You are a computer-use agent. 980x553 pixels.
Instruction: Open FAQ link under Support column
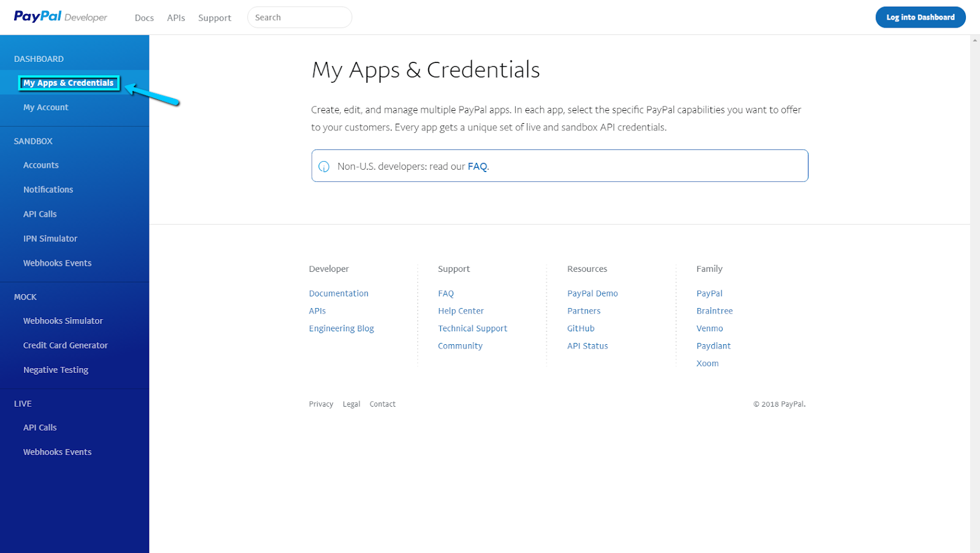click(446, 293)
